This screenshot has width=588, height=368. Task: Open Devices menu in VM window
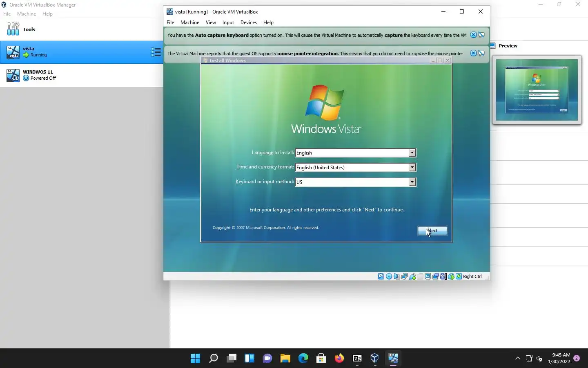(248, 22)
